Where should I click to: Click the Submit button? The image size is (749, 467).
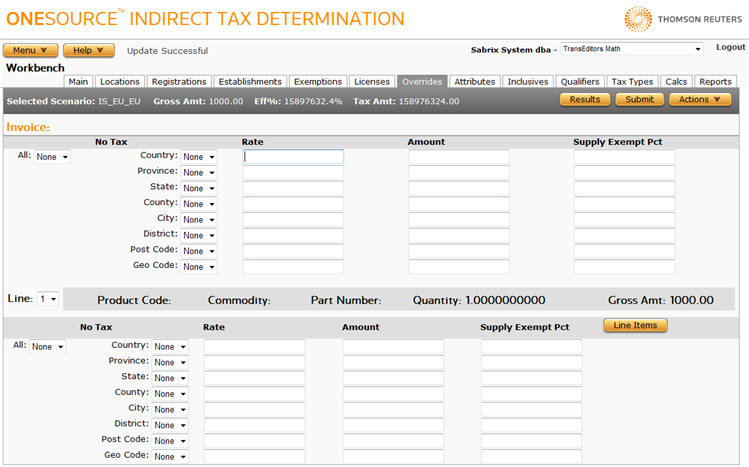639,100
